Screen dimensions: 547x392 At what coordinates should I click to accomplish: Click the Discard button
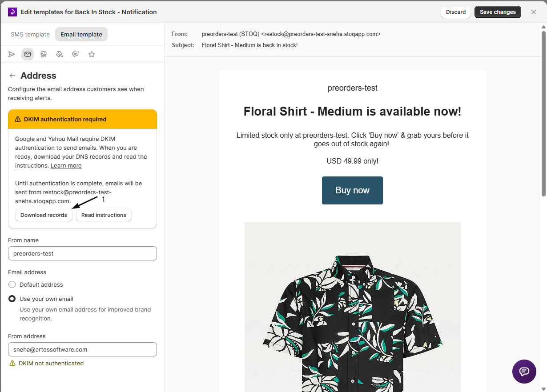tap(456, 12)
